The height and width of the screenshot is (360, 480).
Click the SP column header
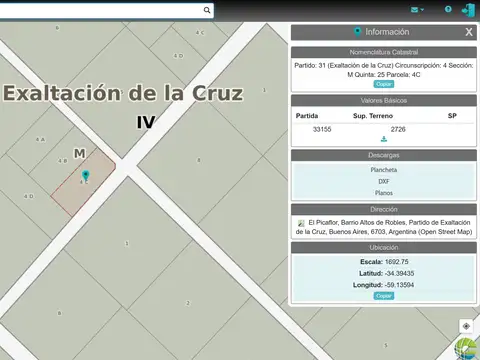click(x=452, y=116)
